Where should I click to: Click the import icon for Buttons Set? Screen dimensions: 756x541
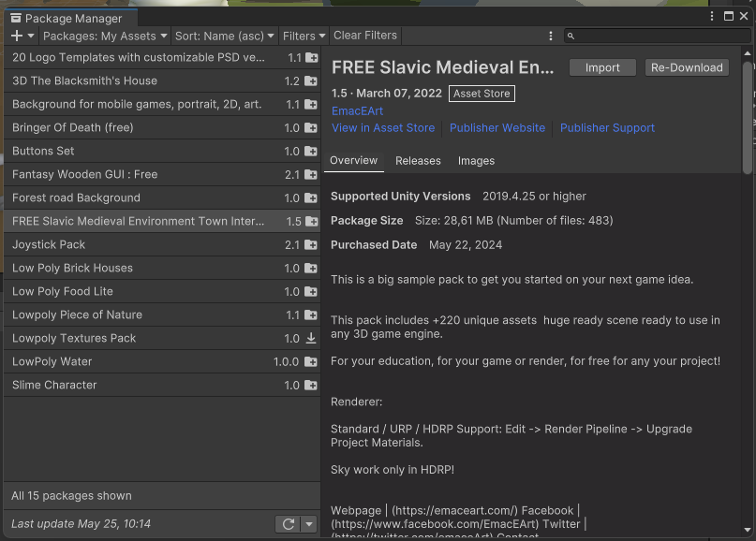[x=311, y=152]
